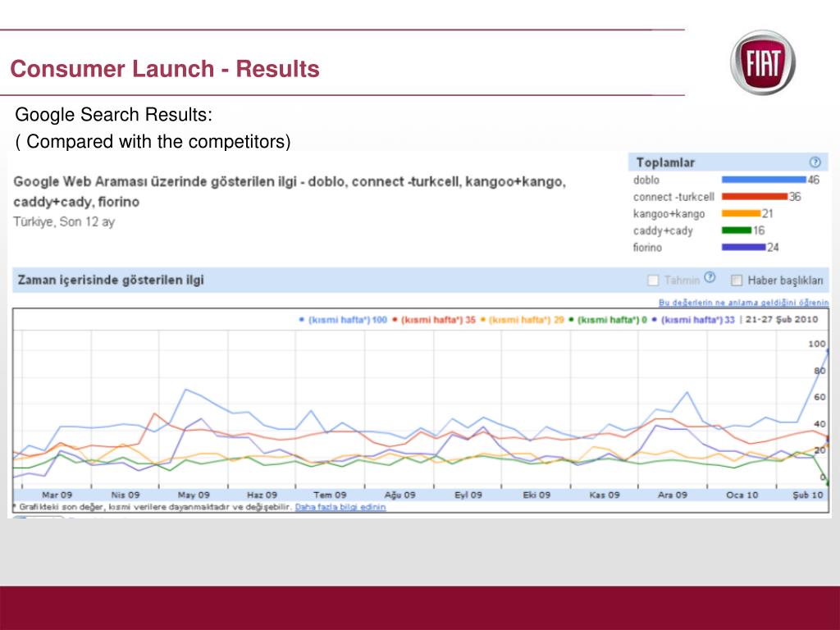
Task: Click the green legend value '(kısmi hafta*) 0'
Action: (612, 320)
